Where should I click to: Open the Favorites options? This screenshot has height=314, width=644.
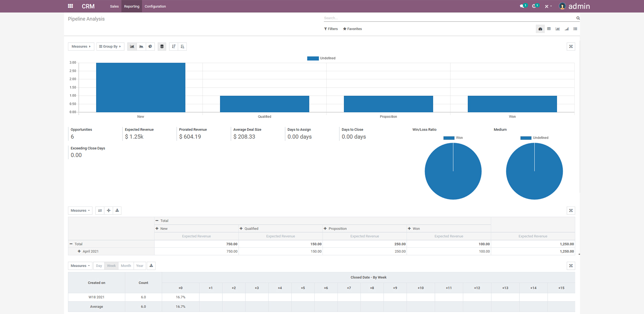click(x=352, y=29)
